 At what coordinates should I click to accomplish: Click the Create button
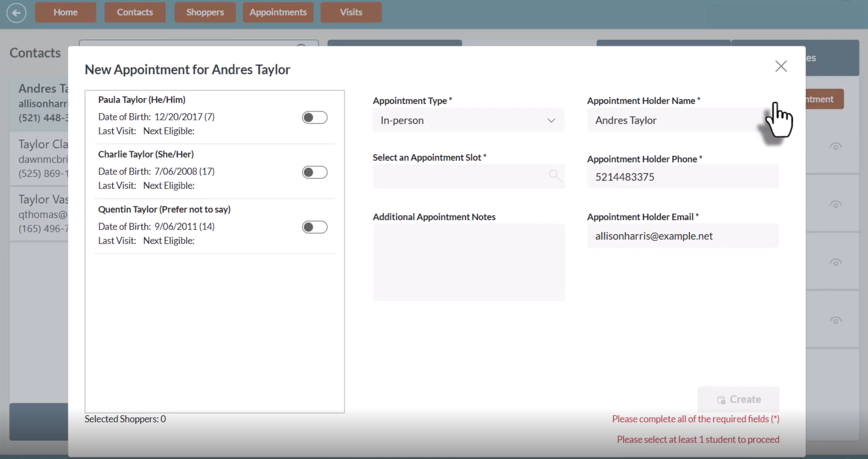[739, 399]
